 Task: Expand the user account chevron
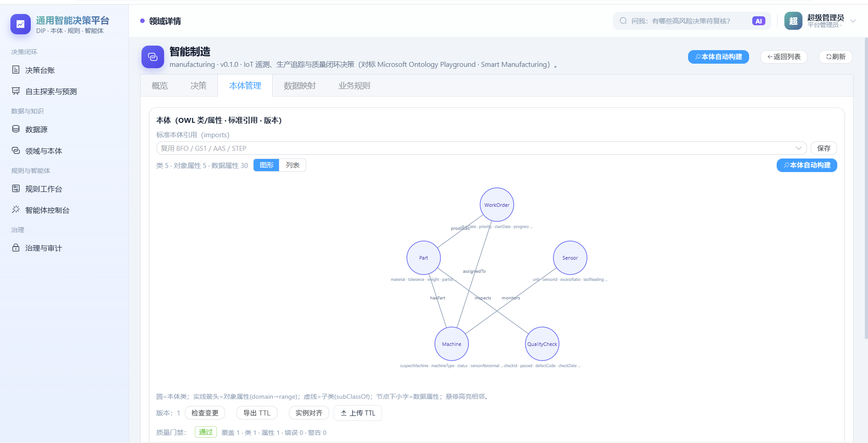tap(853, 21)
